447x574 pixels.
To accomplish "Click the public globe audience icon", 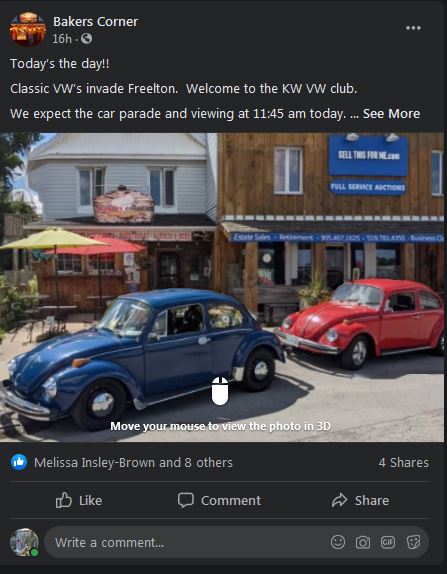I will 86,38.
